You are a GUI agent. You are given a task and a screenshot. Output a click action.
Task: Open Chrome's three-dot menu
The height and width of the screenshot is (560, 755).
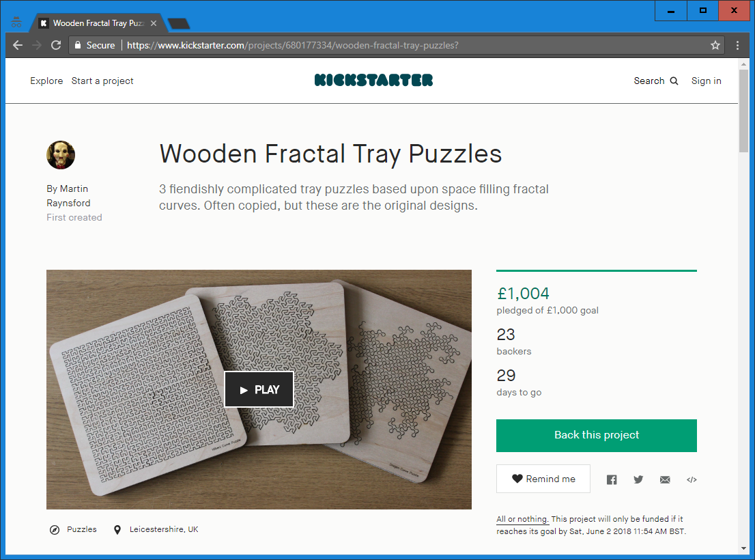(x=737, y=45)
